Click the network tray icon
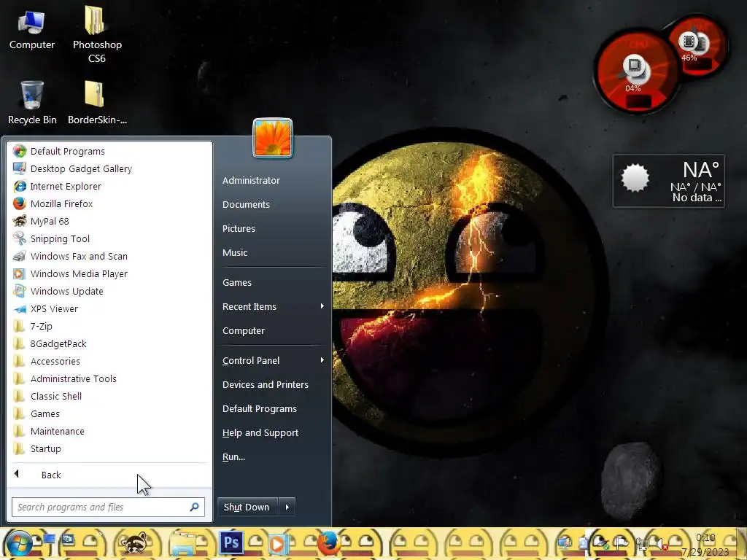Viewport: 747px width, 560px height. (642, 542)
